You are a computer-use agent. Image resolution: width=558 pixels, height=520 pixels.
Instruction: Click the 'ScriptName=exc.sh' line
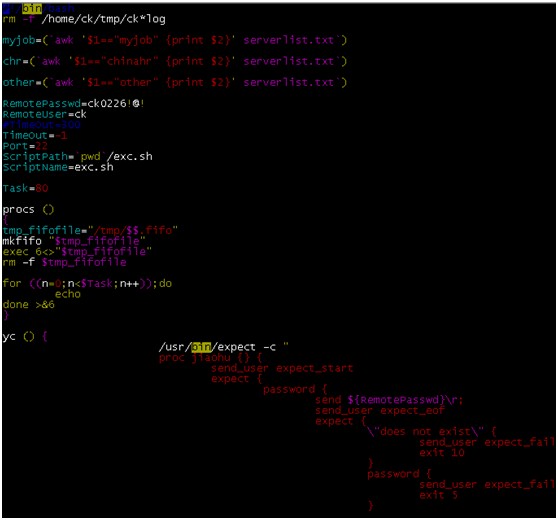click(58, 167)
